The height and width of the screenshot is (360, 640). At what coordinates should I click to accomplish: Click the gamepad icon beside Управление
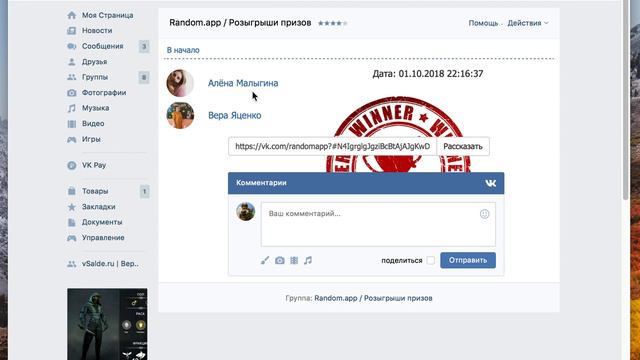pos(71,238)
